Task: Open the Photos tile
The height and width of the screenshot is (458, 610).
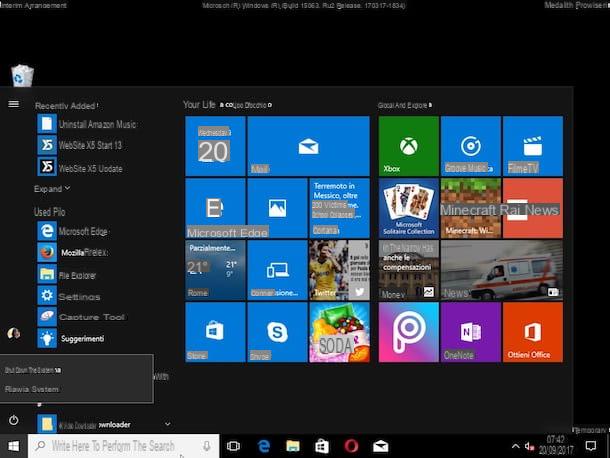Action: coord(277,208)
